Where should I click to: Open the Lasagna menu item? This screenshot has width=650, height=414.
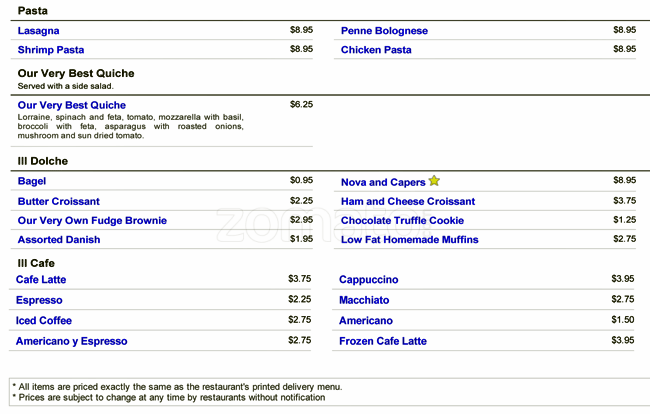coord(39,31)
